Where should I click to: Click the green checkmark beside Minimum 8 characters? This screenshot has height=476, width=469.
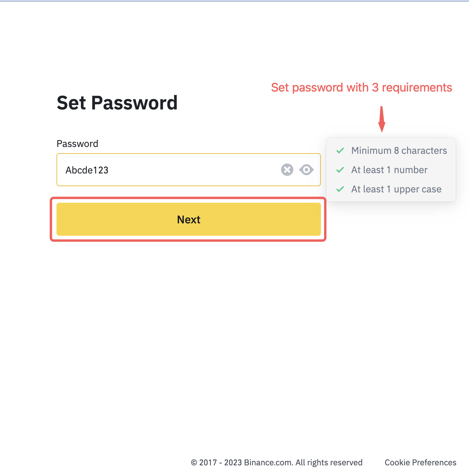pos(341,150)
